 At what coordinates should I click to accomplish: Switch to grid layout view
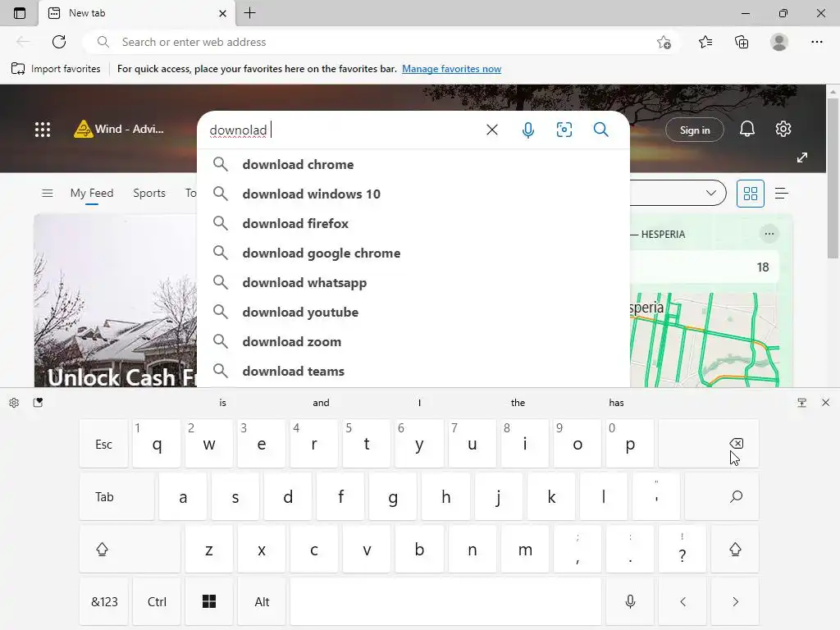(x=750, y=194)
